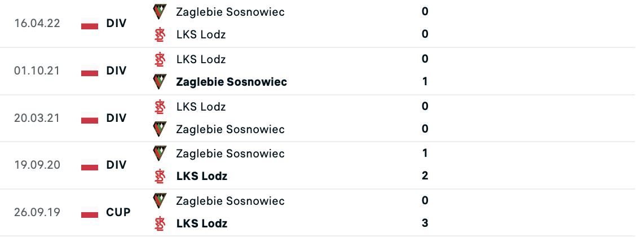Open bold Zaglebie Sosnowiec winner name, 01.10.21
644x237 pixels.
pos(231,82)
